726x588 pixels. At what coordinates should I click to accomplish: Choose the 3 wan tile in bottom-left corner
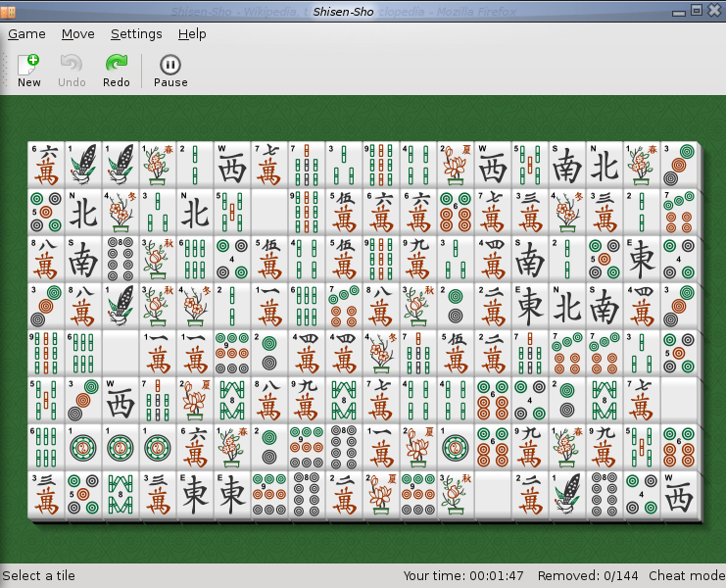tap(45, 495)
